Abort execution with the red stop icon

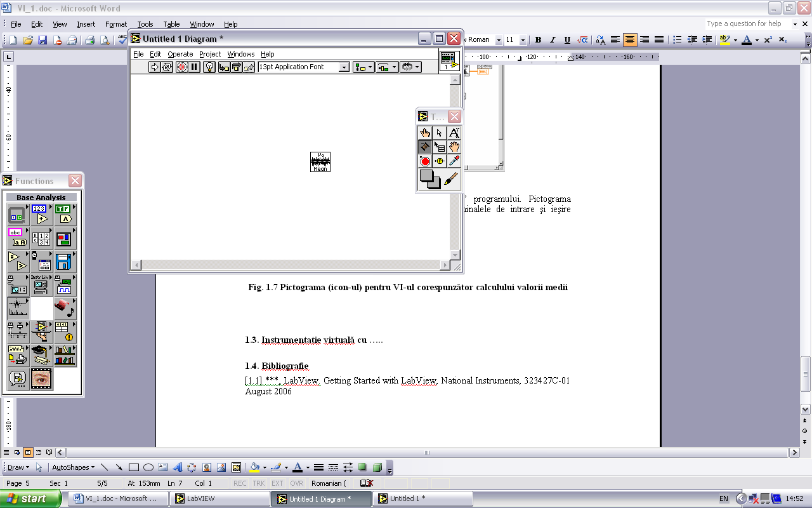point(181,67)
